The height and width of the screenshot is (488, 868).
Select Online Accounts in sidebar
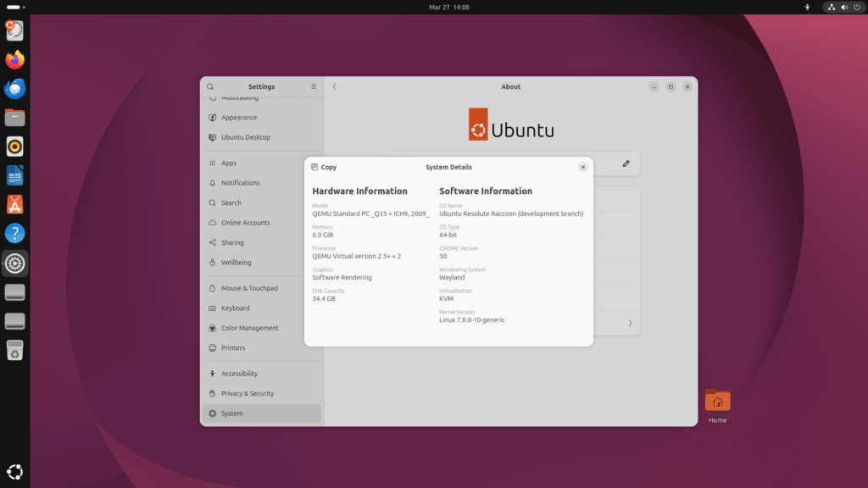(x=245, y=223)
